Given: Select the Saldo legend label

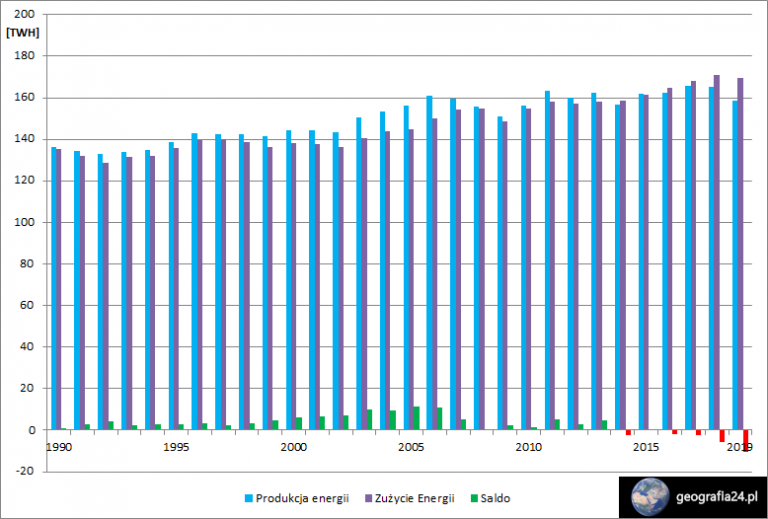Looking at the screenshot, I should 495,498.
